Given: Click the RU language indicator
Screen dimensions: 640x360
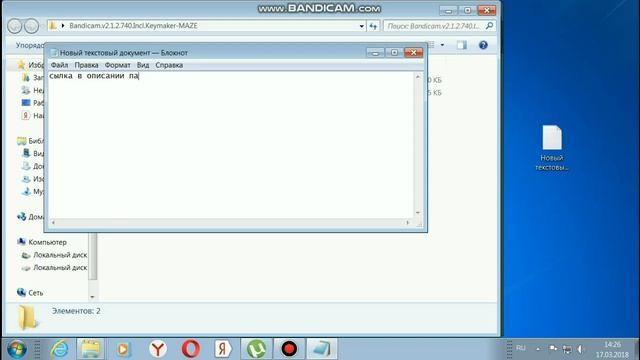Looking at the screenshot, I should tap(520, 348).
